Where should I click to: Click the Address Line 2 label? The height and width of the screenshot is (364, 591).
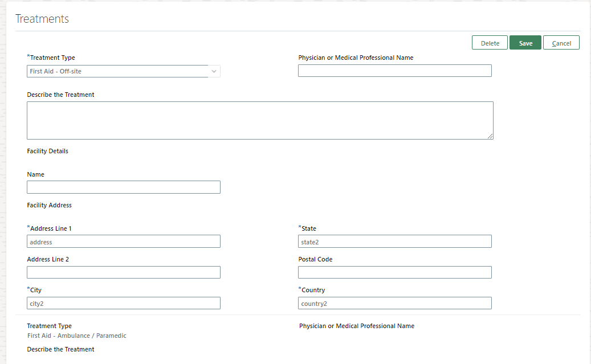[48, 259]
